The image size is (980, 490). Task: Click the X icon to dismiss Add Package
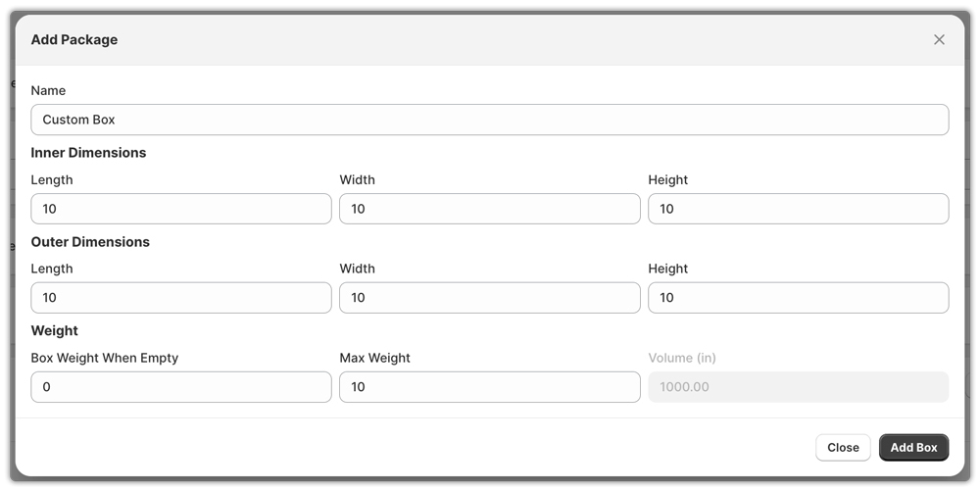click(939, 40)
